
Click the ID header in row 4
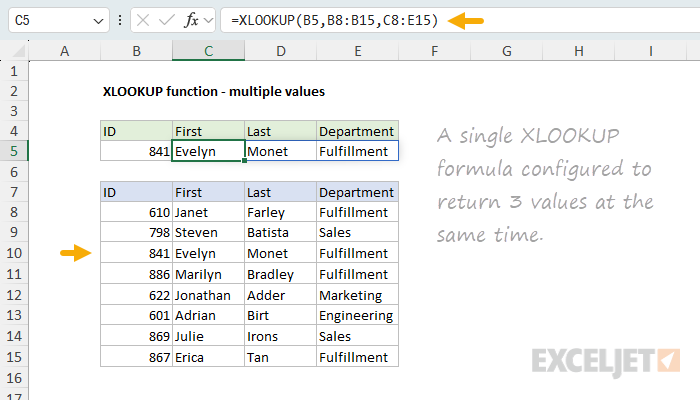[x=137, y=131]
